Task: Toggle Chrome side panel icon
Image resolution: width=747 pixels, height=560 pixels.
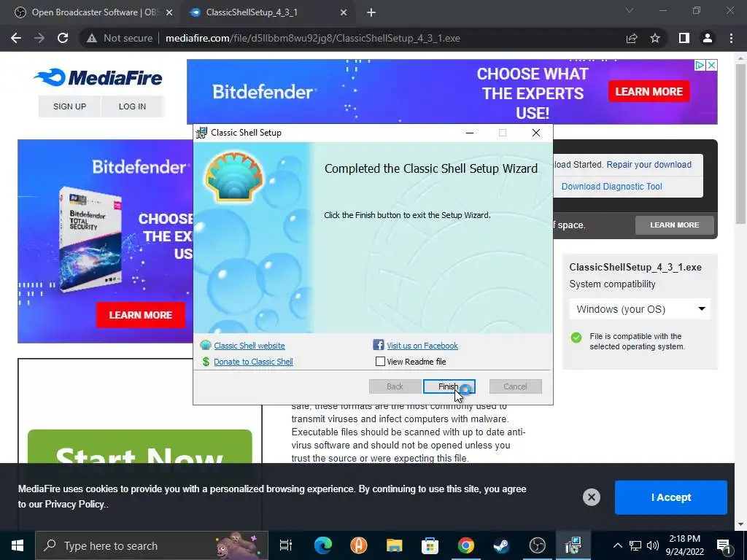Action: [x=684, y=38]
